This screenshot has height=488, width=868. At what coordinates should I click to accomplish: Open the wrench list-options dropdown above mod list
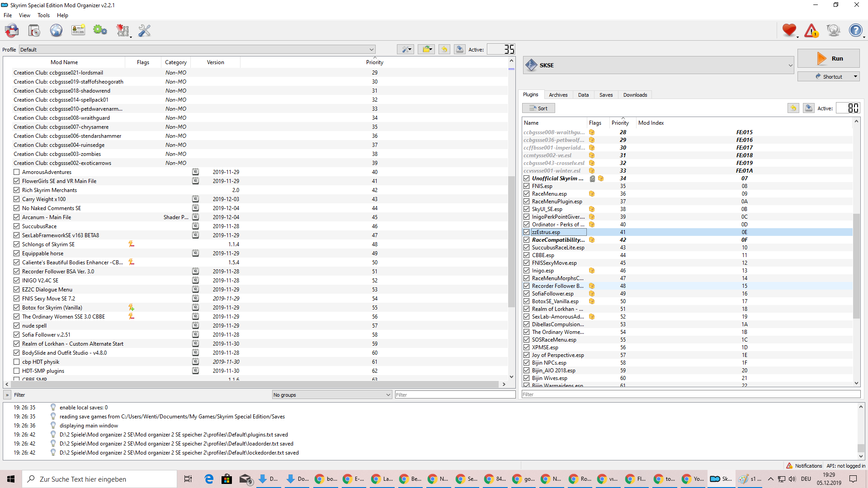click(x=406, y=49)
